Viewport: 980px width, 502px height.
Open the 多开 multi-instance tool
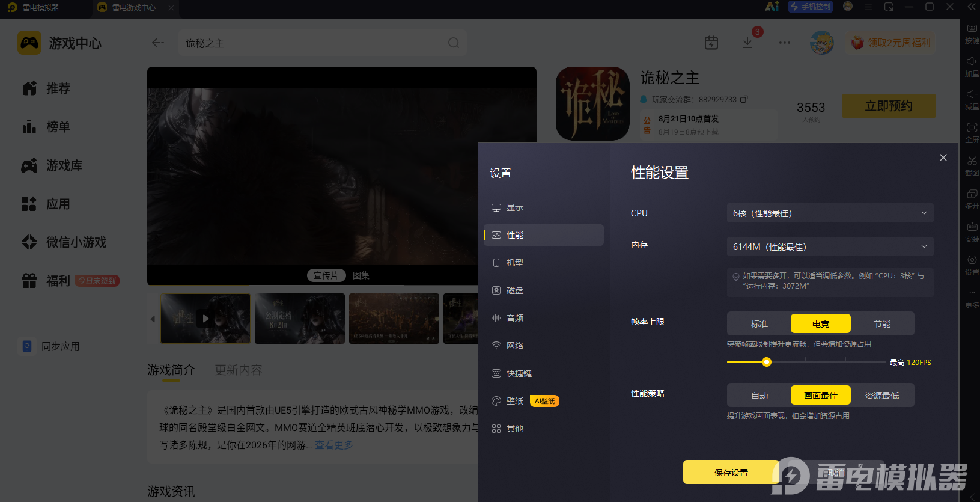(972, 199)
